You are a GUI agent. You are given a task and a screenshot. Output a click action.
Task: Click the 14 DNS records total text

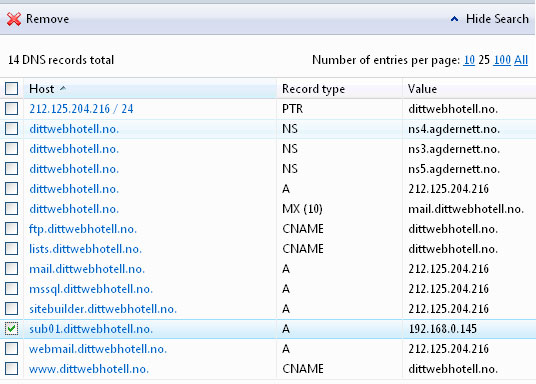pos(61,60)
